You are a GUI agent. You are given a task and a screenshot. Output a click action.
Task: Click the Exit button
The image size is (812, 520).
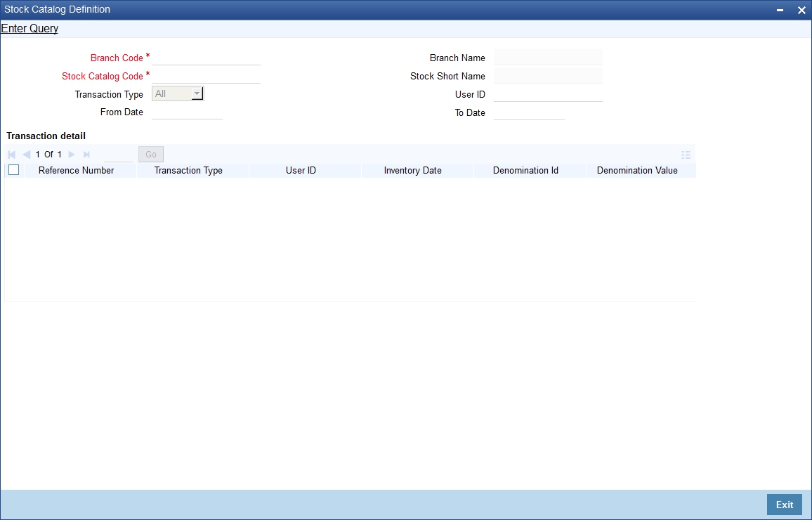click(784, 505)
